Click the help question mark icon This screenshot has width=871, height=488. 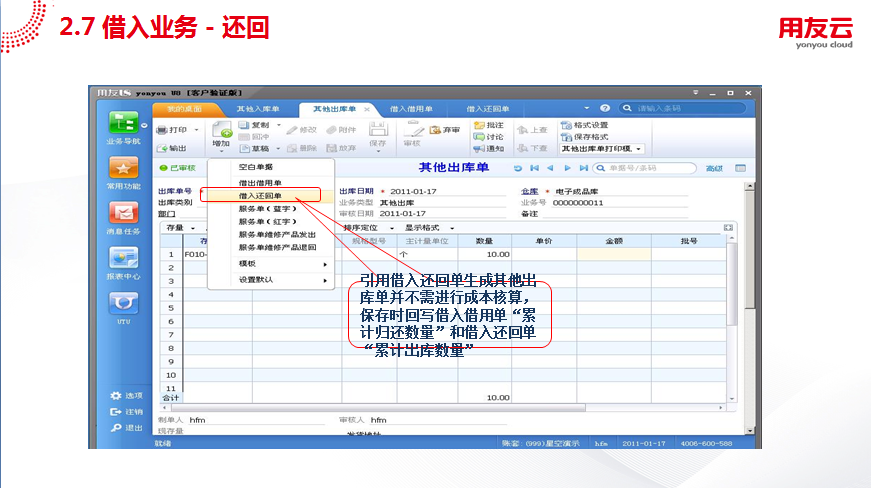(605, 108)
